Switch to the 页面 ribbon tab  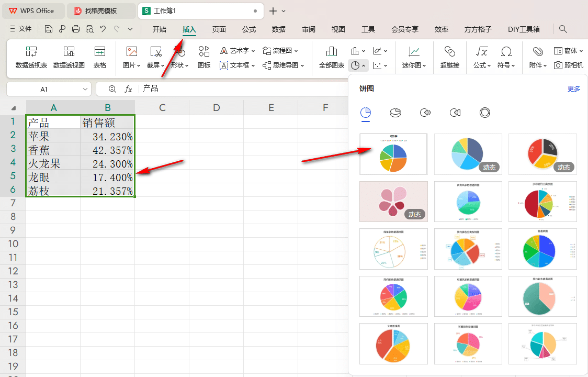pos(219,29)
